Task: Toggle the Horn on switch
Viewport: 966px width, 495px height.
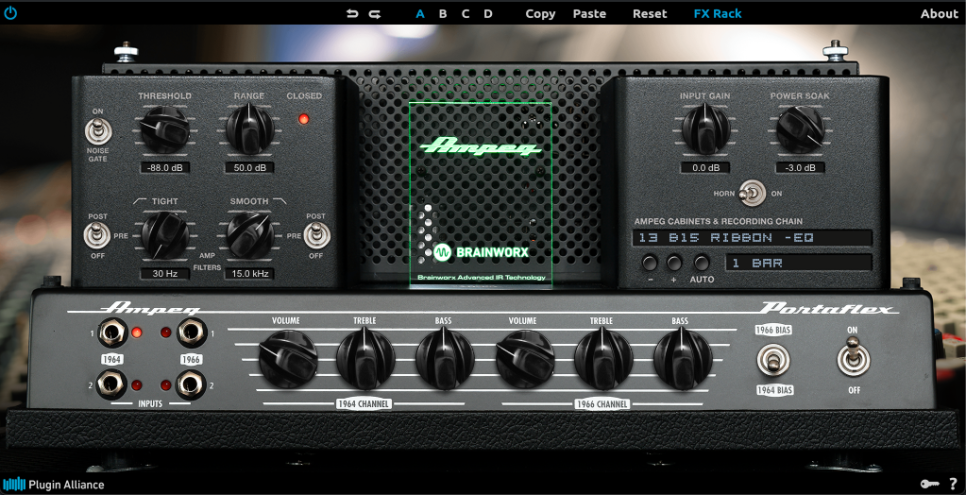Action: (x=752, y=194)
